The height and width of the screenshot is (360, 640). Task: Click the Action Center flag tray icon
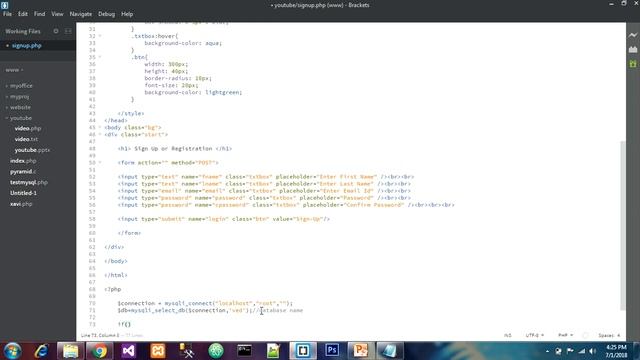click(570, 351)
